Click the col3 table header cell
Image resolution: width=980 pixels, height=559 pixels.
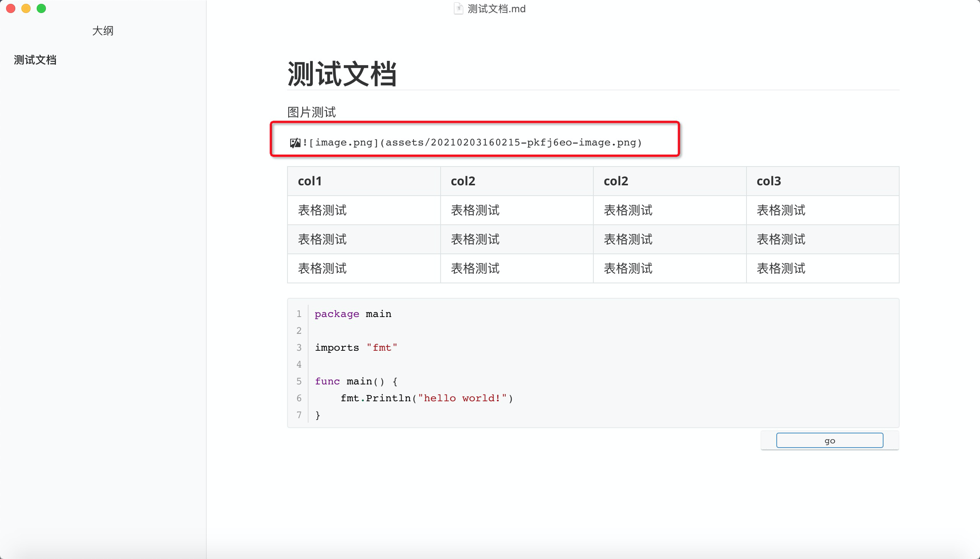823,181
